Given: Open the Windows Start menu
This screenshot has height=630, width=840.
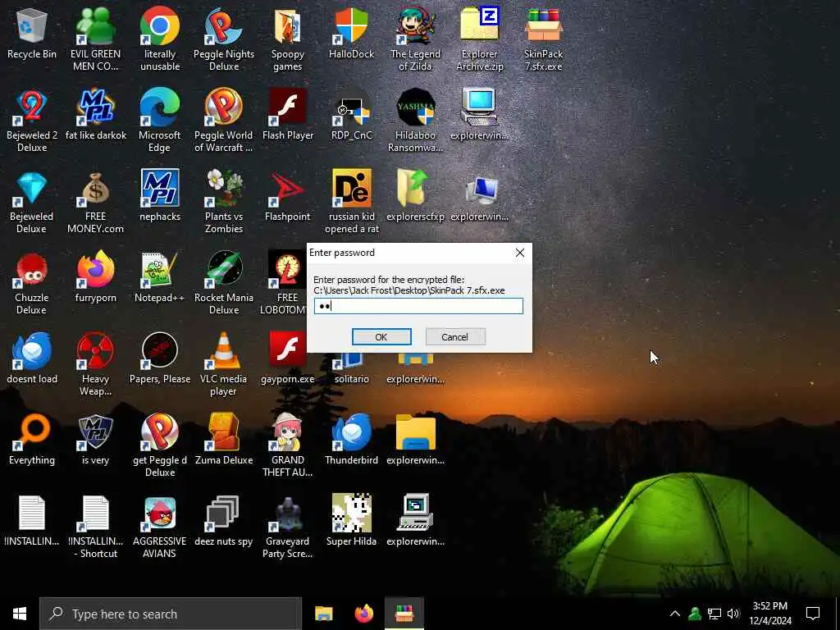Looking at the screenshot, I should click(x=20, y=614).
